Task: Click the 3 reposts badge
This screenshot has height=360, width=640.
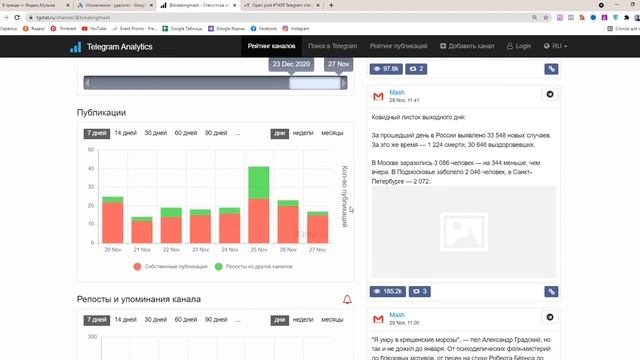Action: tap(419, 291)
